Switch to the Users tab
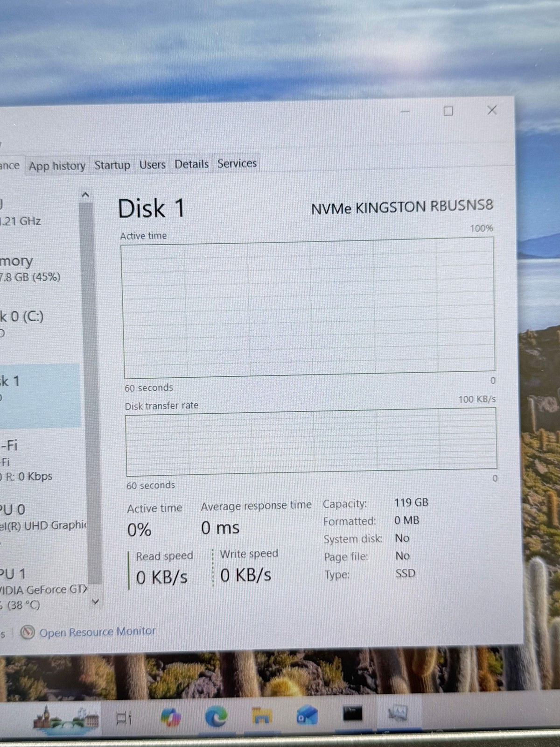The height and width of the screenshot is (747, 560). click(x=152, y=164)
